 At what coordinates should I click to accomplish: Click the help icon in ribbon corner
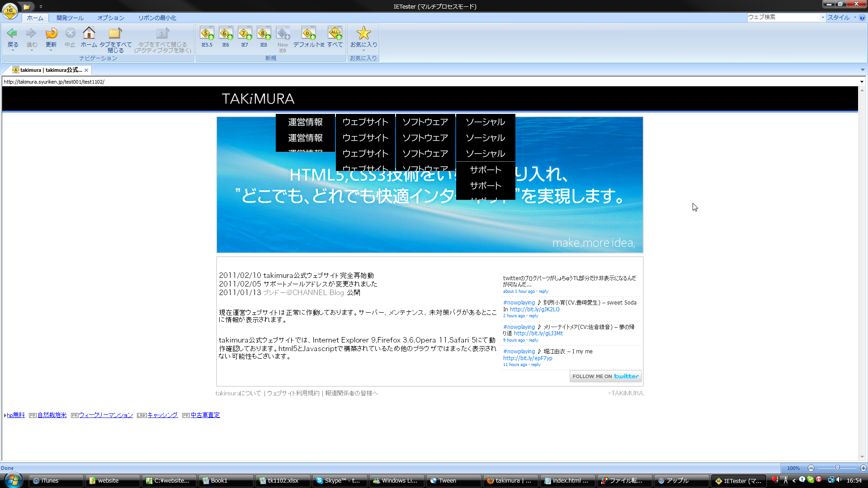862,18
